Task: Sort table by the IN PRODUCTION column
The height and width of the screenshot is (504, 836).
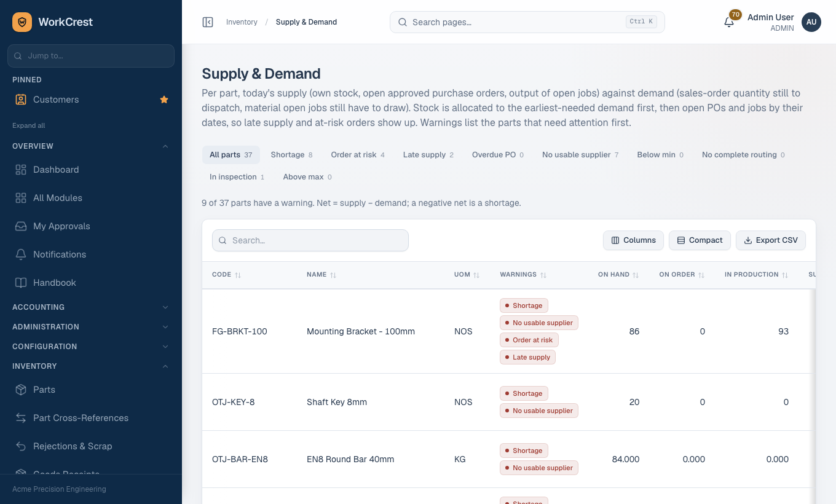Action: (x=756, y=275)
